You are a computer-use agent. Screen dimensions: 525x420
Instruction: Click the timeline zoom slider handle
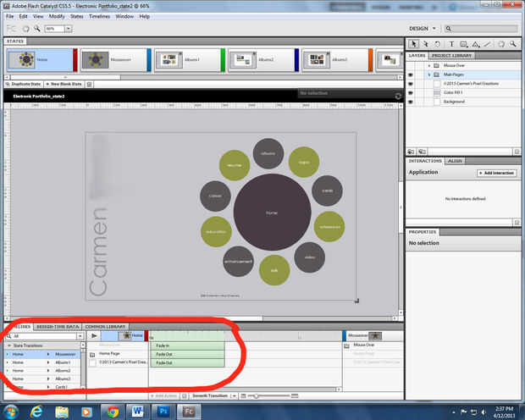click(x=256, y=396)
